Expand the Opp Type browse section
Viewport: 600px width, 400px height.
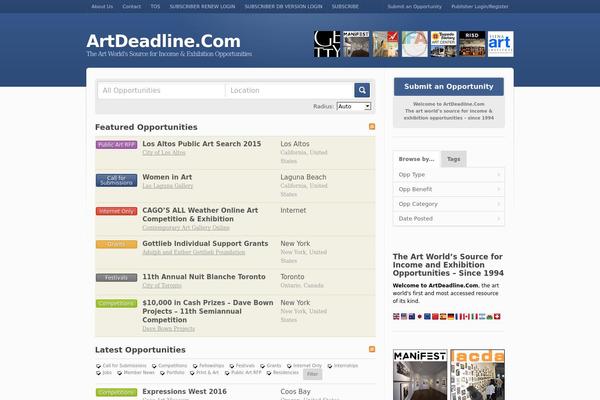pyautogui.click(x=448, y=175)
